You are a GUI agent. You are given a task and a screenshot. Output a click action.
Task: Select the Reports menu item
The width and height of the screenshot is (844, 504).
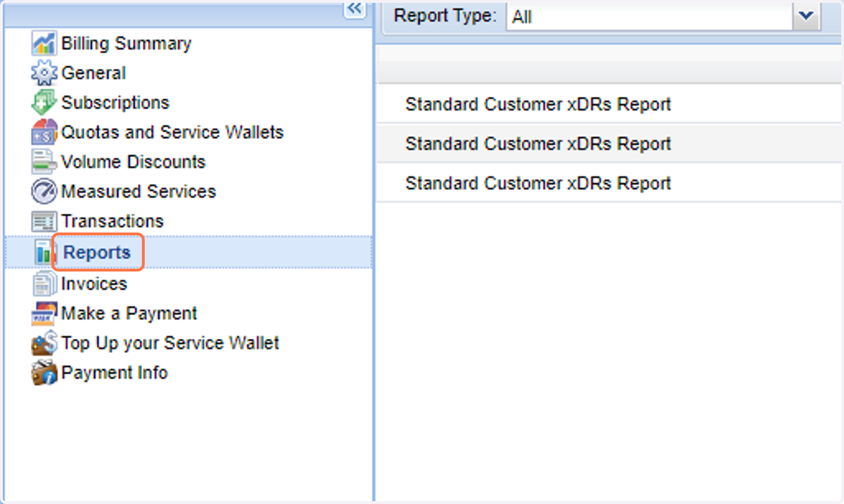point(97,252)
